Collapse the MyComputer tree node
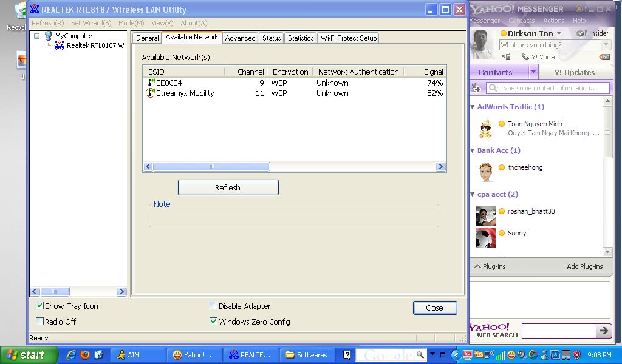622x364 pixels. [36, 36]
